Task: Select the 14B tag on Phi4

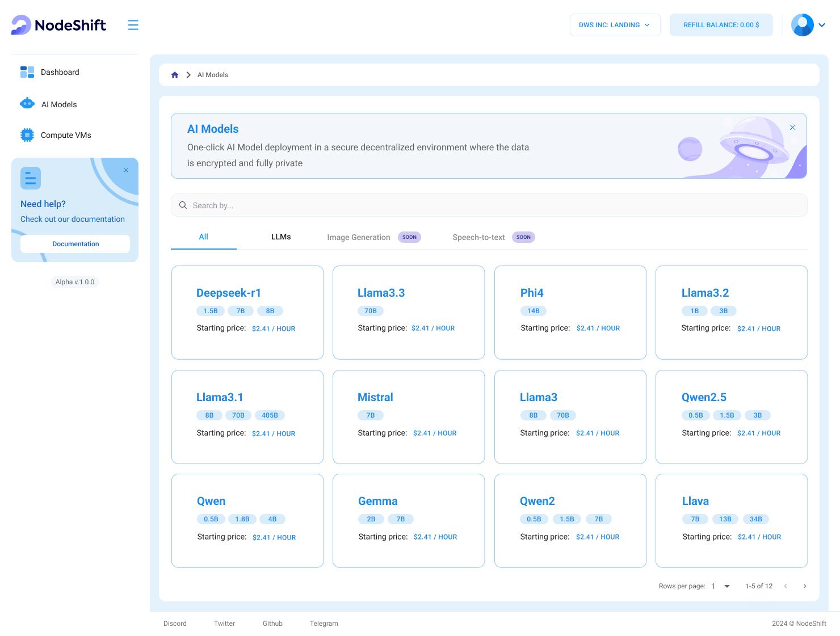Action: (534, 311)
